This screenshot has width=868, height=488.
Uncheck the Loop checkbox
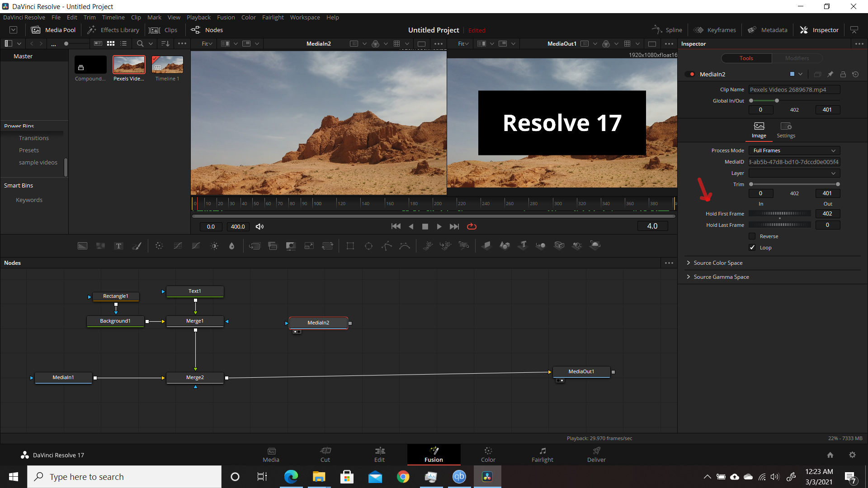click(752, 248)
